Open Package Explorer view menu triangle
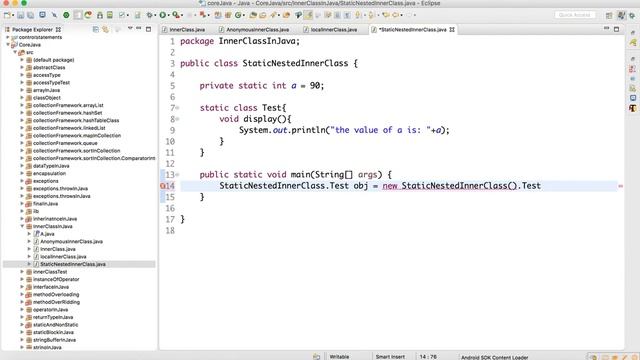The image size is (640, 360). pos(130,29)
